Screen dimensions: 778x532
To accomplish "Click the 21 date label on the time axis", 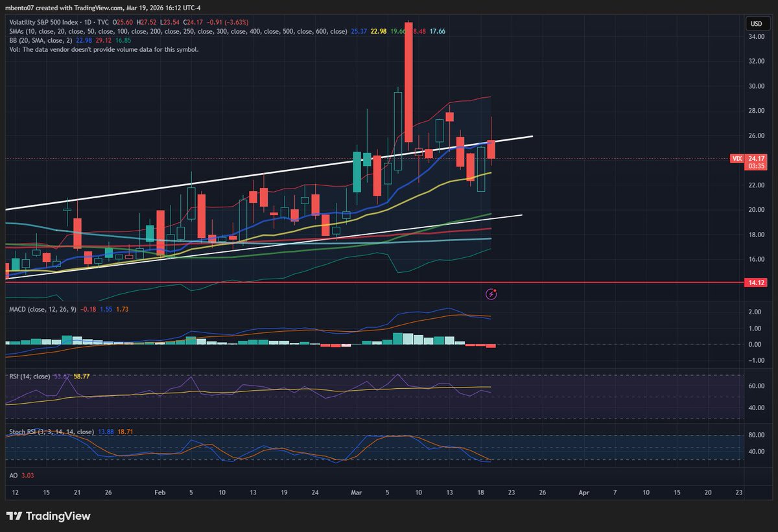I will pos(77,492).
